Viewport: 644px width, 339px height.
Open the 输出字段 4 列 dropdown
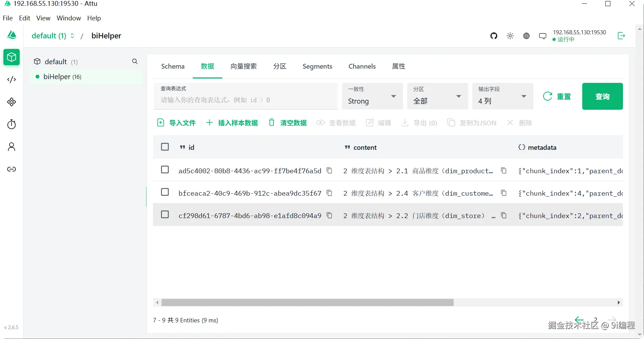point(503,96)
